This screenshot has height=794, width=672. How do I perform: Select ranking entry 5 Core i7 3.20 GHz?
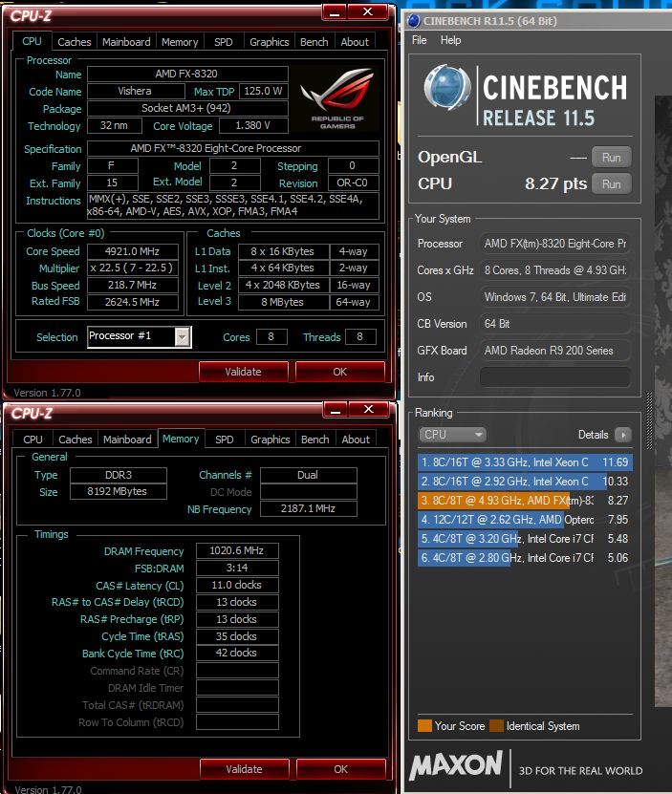click(525, 539)
